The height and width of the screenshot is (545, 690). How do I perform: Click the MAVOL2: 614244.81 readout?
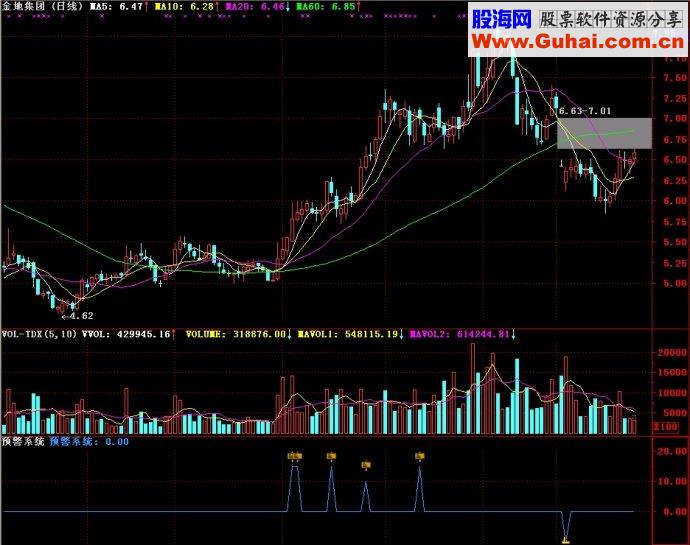(x=459, y=334)
